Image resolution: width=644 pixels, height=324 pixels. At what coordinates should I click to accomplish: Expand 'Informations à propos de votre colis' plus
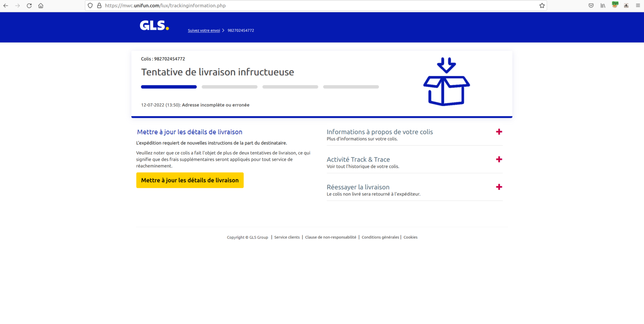(499, 132)
